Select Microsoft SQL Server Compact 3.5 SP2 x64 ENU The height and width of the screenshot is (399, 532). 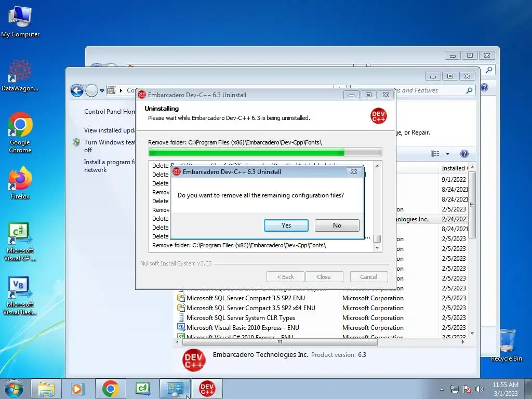[x=251, y=308]
